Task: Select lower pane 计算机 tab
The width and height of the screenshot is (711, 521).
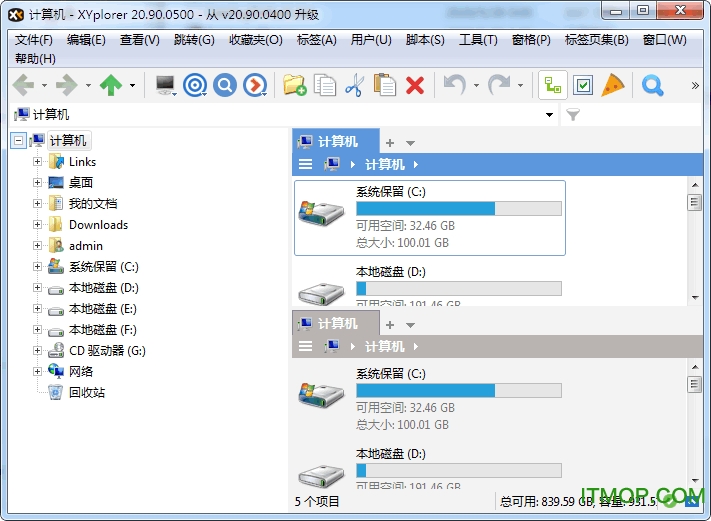Action: 336,323
